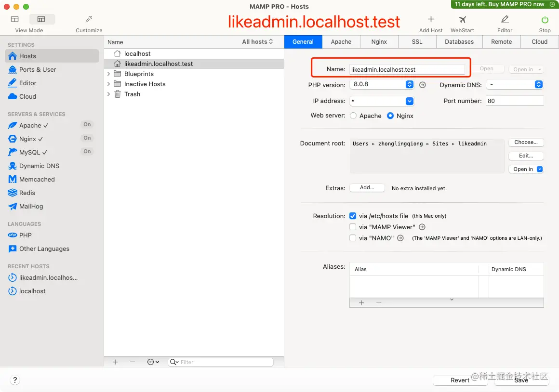The image size is (559, 392).
Task: Click the Port number field
Action: click(515, 101)
